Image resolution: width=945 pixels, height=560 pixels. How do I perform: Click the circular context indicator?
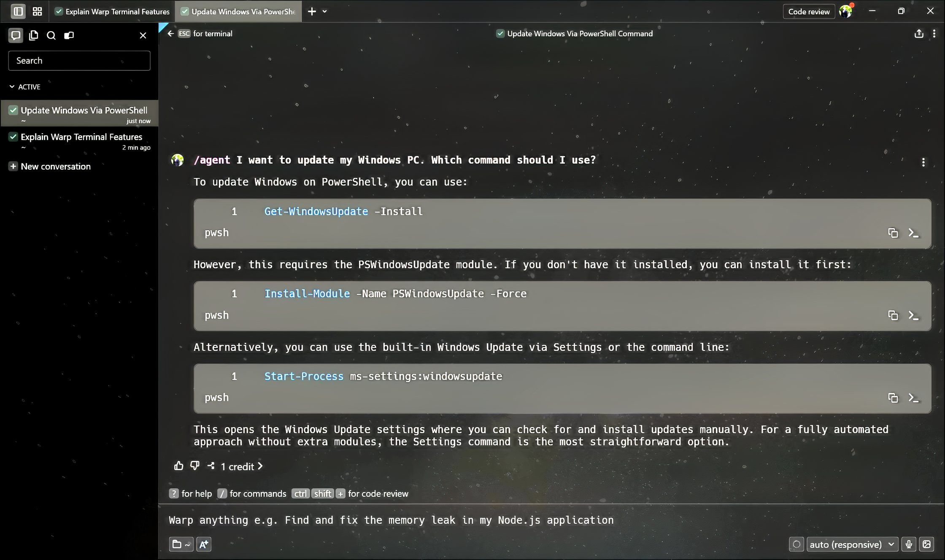point(796,544)
